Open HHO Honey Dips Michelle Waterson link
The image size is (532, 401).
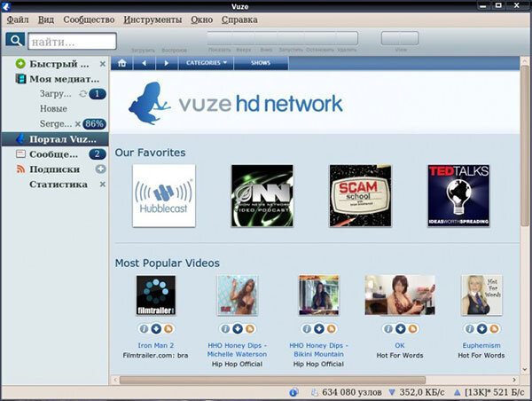point(237,350)
